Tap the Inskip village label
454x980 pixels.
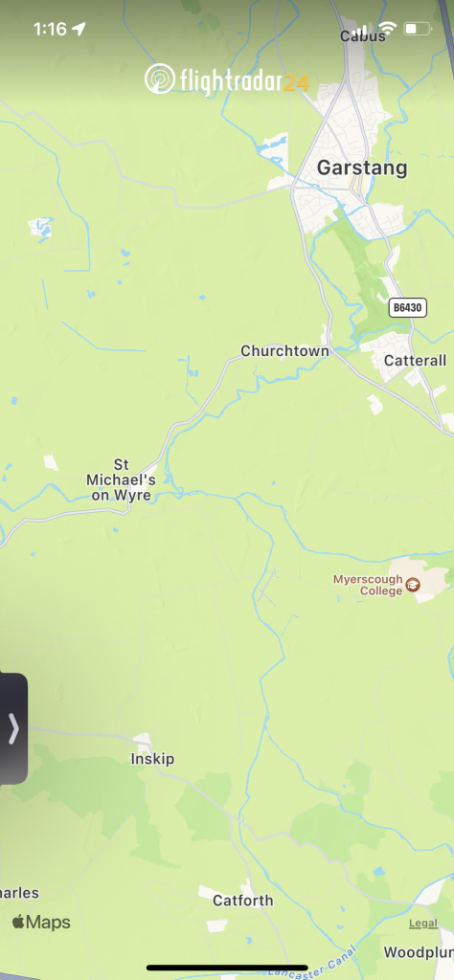click(152, 759)
